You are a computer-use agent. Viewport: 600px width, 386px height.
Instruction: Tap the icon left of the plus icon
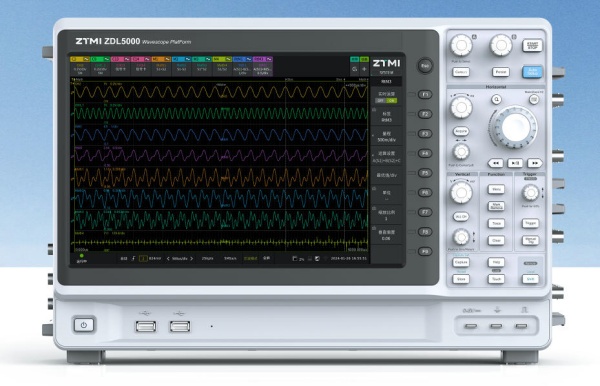(x=354, y=69)
